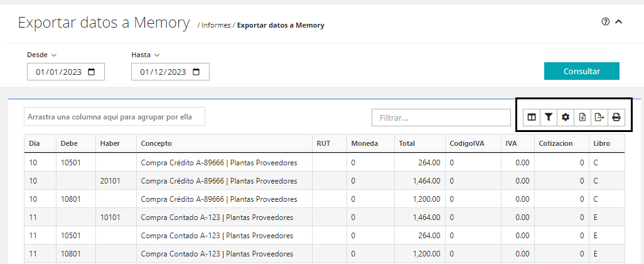Open calendar picker in Hasta date field
This screenshot has height=264, width=644.
click(x=196, y=72)
